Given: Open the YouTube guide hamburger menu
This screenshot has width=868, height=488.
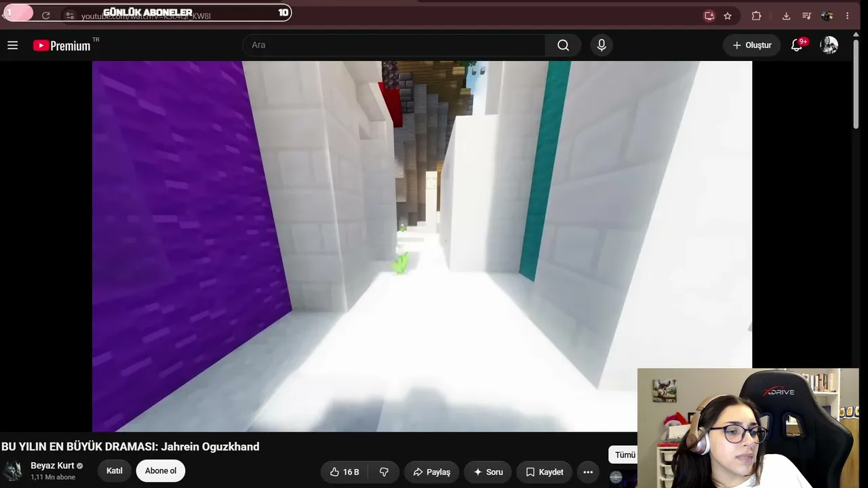Looking at the screenshot, I should [x=12, y=45].
